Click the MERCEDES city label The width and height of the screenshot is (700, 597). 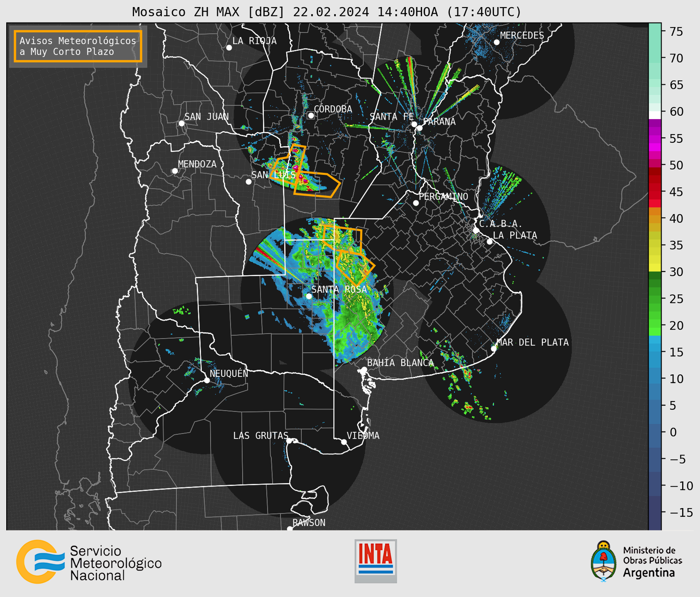click(x=522, y=35)
